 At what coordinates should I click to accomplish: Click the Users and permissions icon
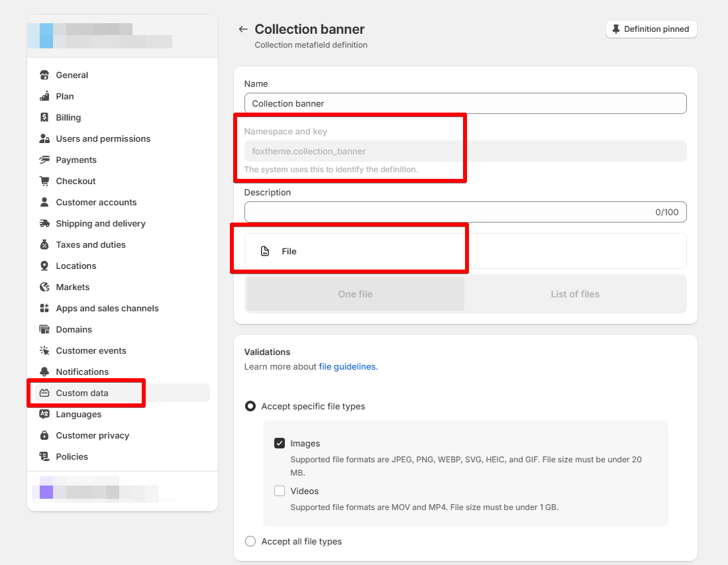tap(44, 138)
